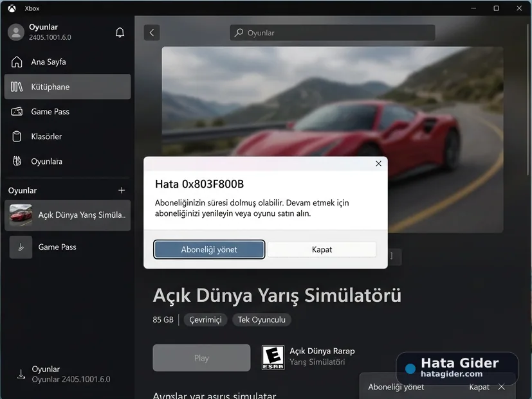Go back with the arrow button

tap(152, 33)
